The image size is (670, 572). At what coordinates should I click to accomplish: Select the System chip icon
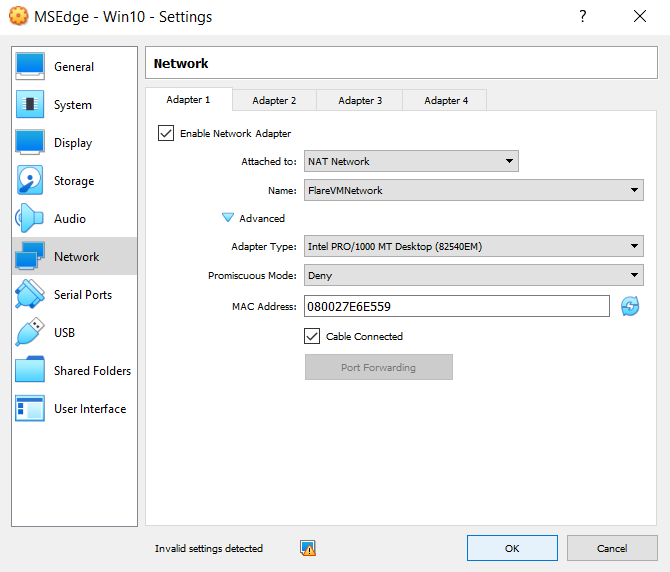pyautogui.click(x=30, y=104)
